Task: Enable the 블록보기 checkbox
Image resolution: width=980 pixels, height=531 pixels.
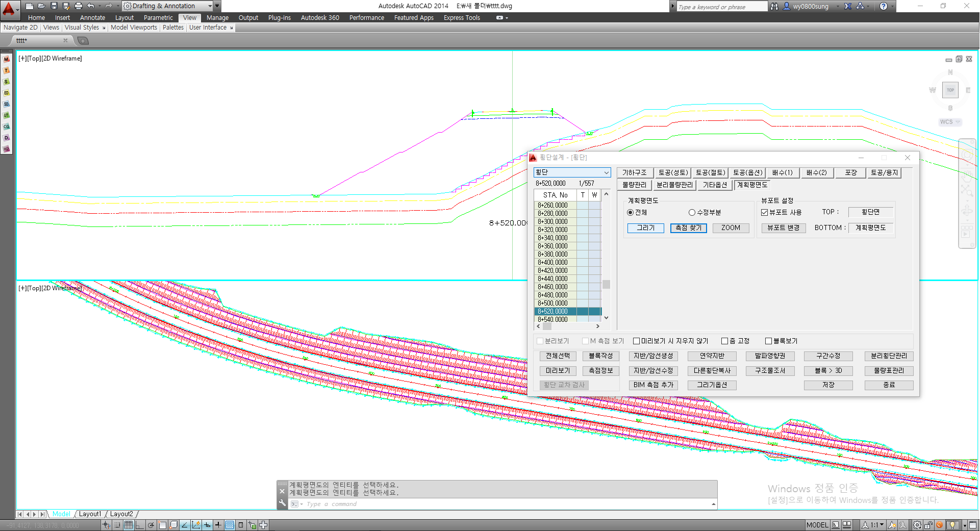Action: click(x=768, y=341)
